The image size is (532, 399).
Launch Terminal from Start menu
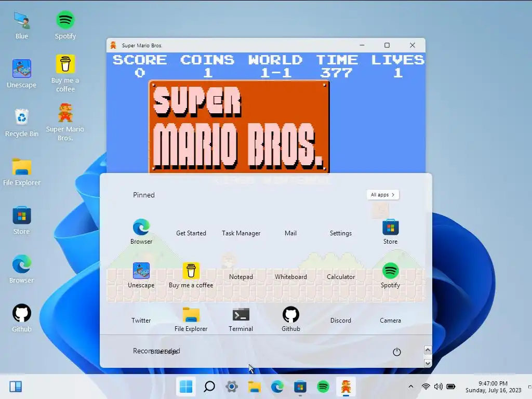tap(241, 319)
